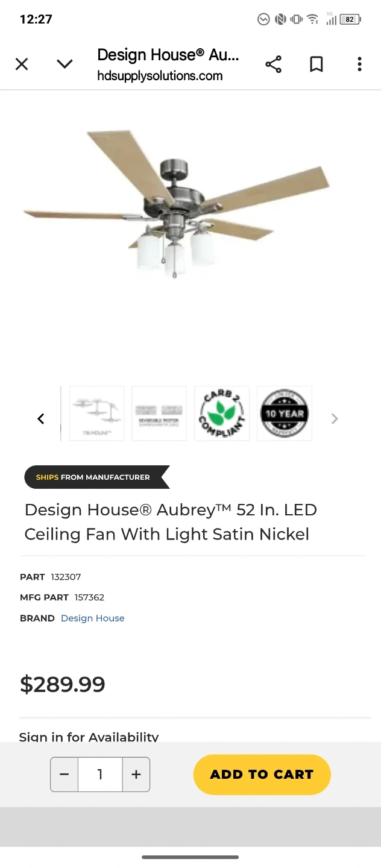Add to Cart yellow button

point(262,775)
